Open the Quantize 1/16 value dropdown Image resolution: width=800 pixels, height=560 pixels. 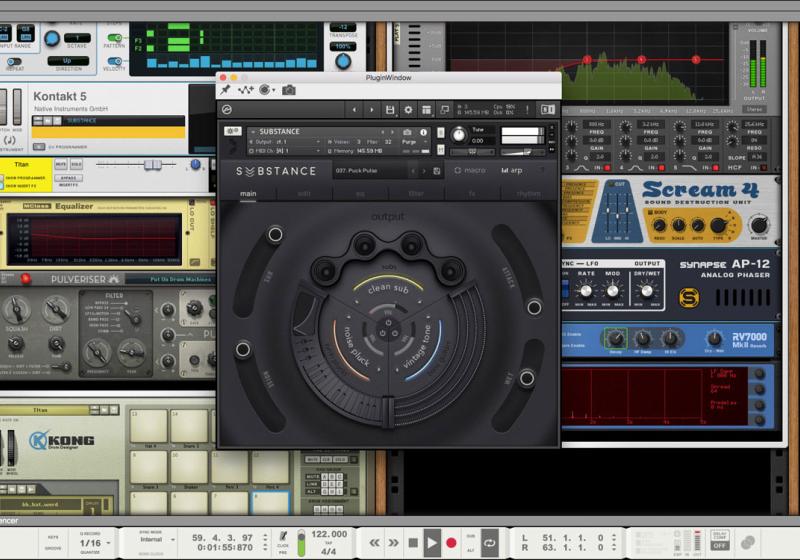point(95,543)
